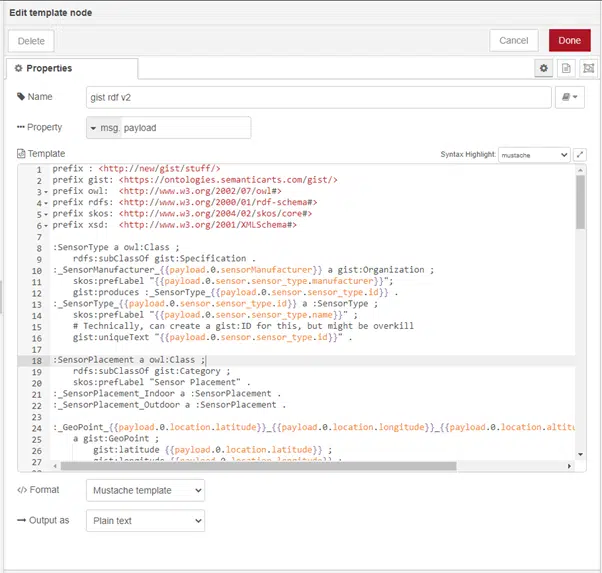The width and height of the screenshot is (602, 573).
Task: Expand the template editor to full size
Action: (x=580, y=155)
